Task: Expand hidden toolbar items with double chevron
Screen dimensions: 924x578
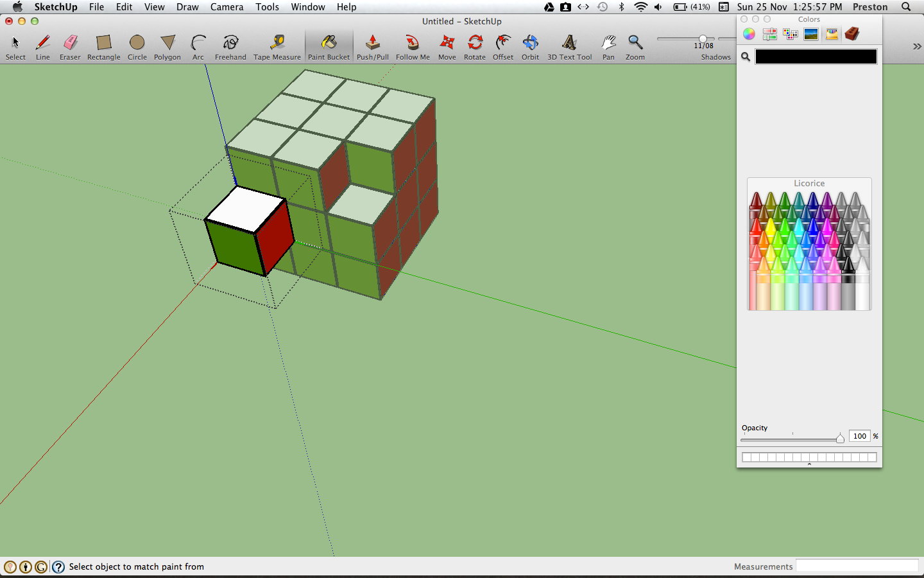Action: tap(917, 46)
